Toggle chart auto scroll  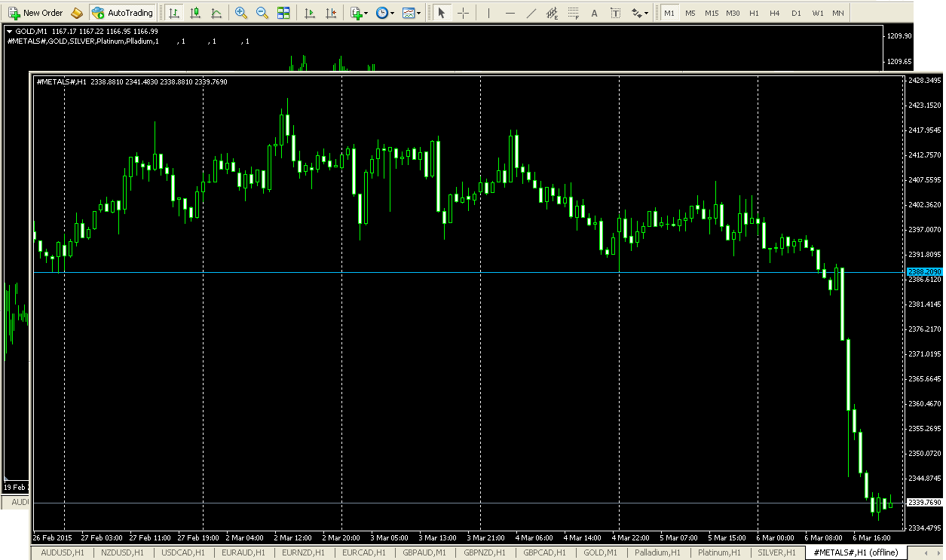309,13
